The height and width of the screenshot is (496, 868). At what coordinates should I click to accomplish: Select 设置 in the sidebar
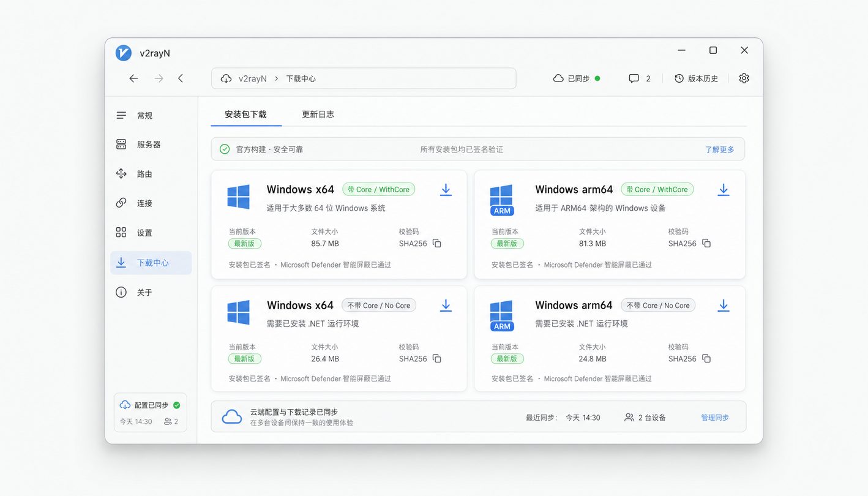point(151,233)
